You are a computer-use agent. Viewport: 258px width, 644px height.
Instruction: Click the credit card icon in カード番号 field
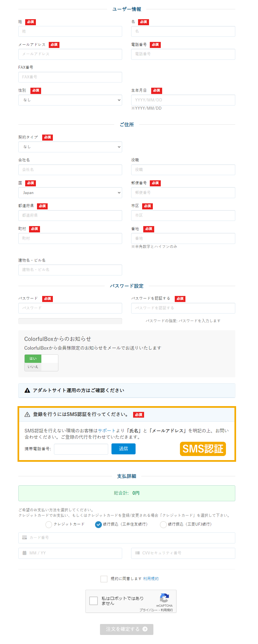(x=25, y=538)
